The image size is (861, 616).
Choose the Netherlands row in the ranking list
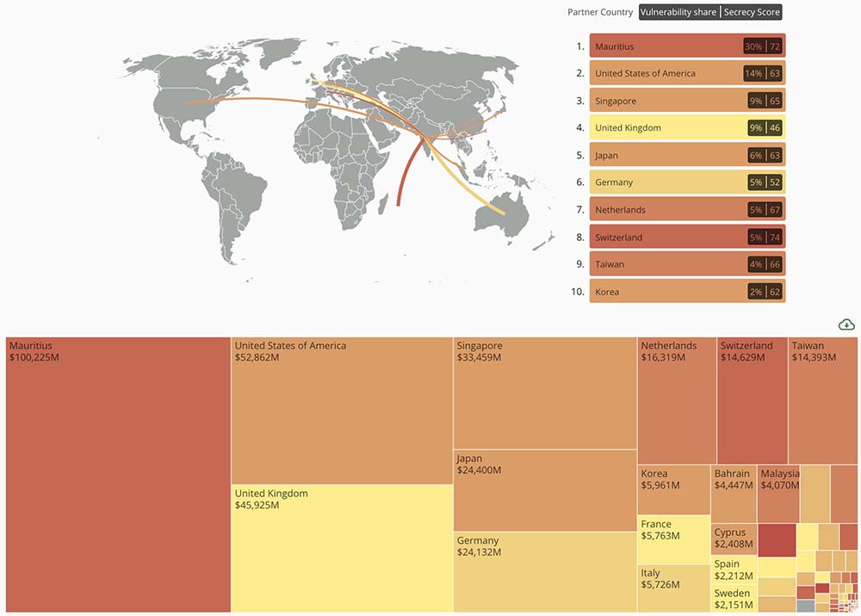coord(687,210)
